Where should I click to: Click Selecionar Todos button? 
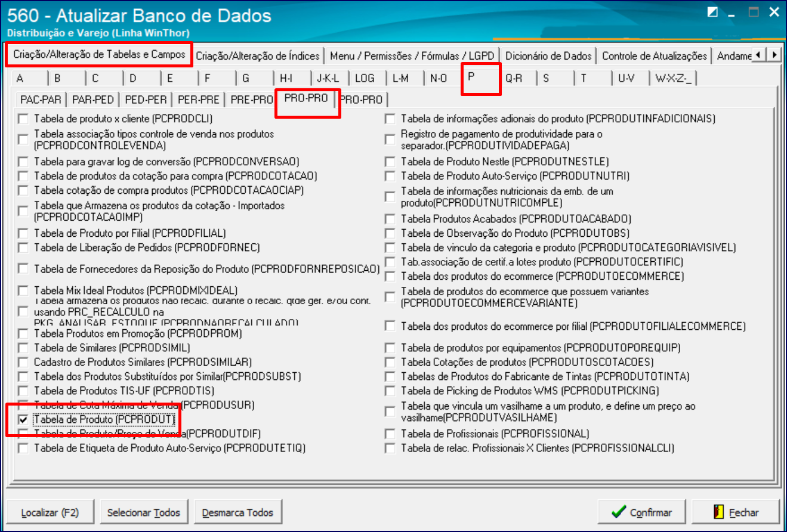pos(143,512)
